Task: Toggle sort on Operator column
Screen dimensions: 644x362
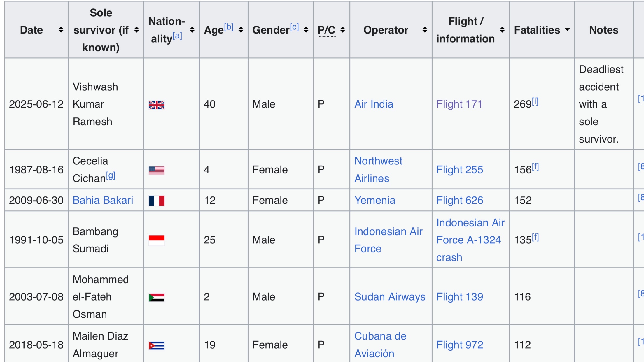Action: point(425,30)
